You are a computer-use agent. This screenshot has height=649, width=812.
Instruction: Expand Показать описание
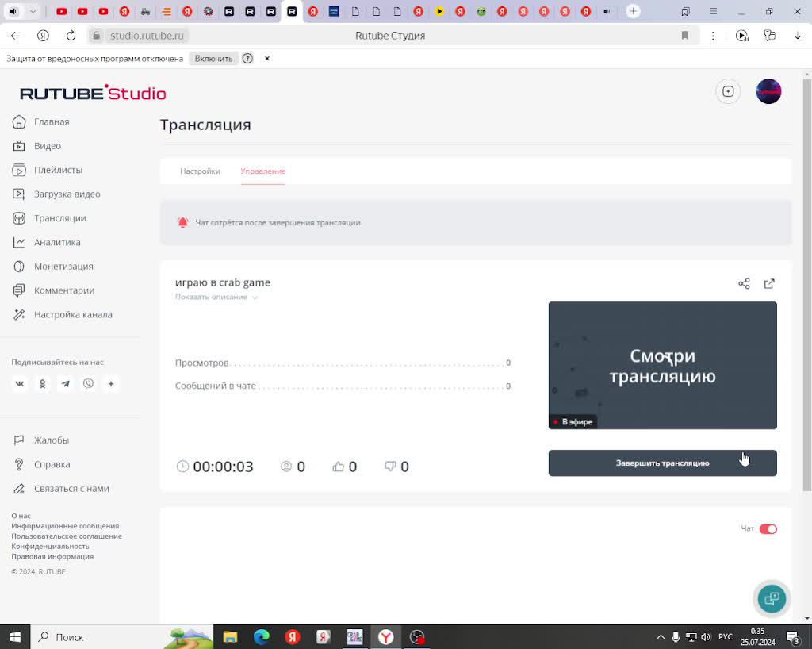(x=216, y=298)
